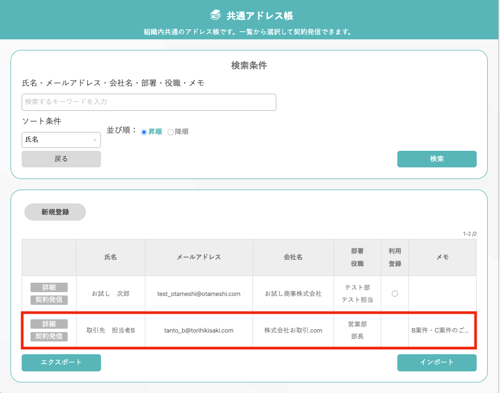Click the 部署 役職 column header
The height and width of the screenshot is (393, 500).
pos(357,257)
